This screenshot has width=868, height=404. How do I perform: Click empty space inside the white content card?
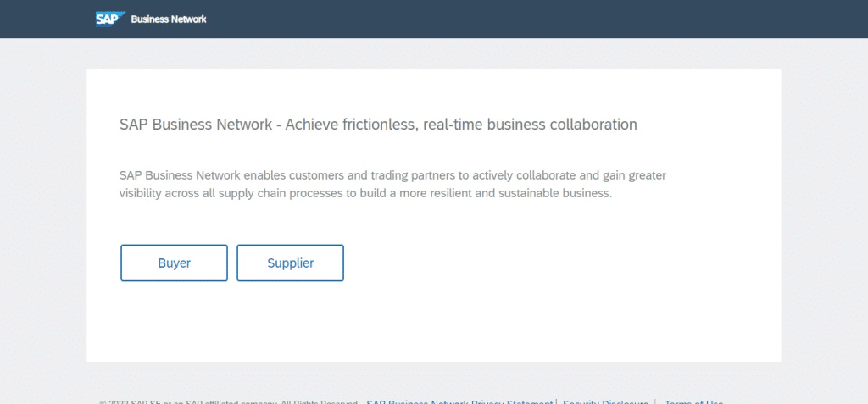coord(554,310)
